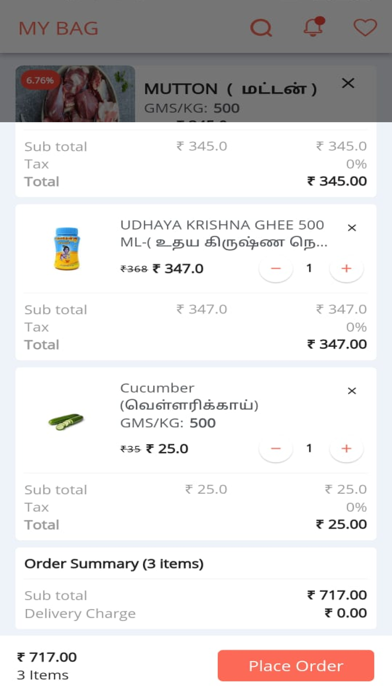Decrease Udhaya Krishna Ghee quantity
The image size is (392, 696).
276,269
